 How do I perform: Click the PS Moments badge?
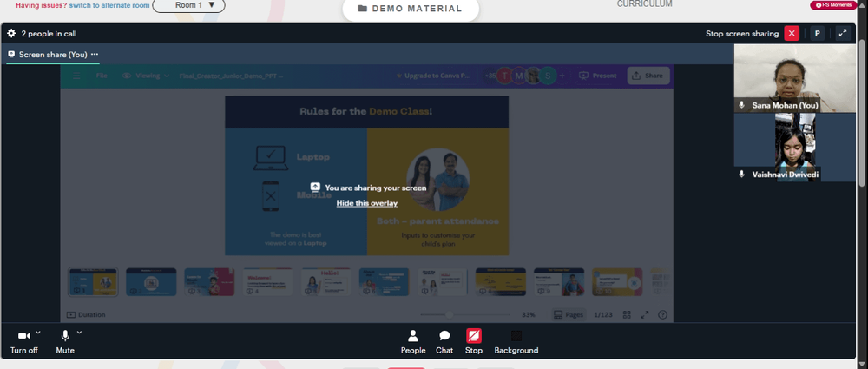[833, 5]
